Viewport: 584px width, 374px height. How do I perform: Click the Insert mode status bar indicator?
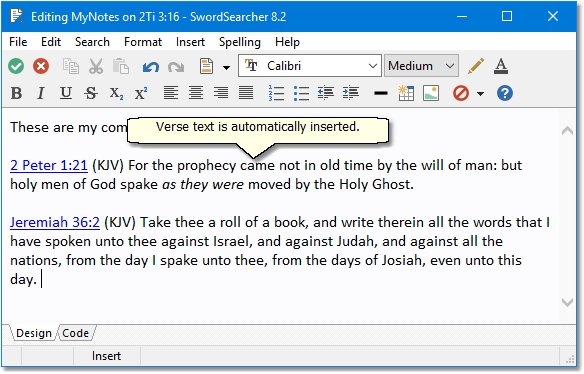pos(107,356)
